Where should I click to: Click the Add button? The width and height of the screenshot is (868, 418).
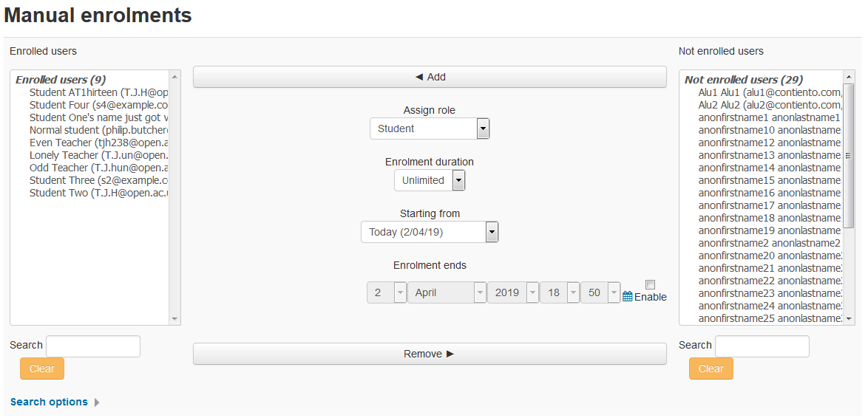(x=430, y=77)
